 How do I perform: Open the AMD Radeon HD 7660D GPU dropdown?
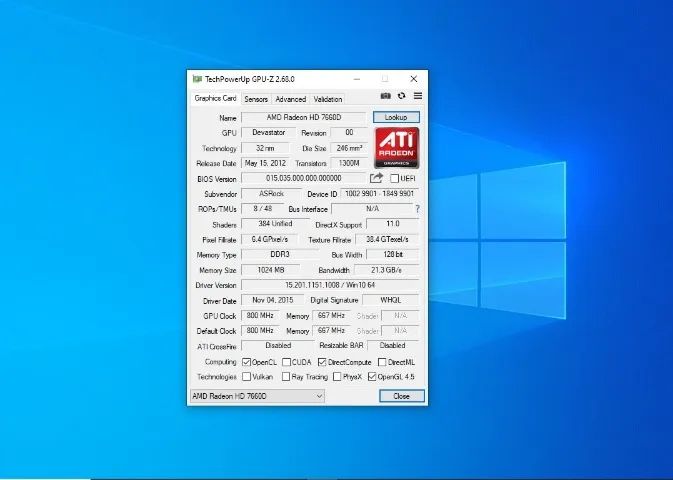tap(257, 396)
